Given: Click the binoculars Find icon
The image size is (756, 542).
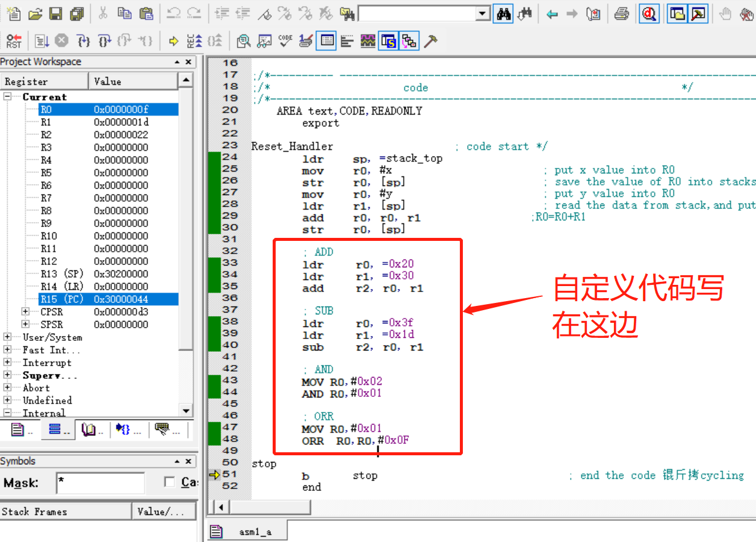Looking at the screenshot, I should pos(503,13).
